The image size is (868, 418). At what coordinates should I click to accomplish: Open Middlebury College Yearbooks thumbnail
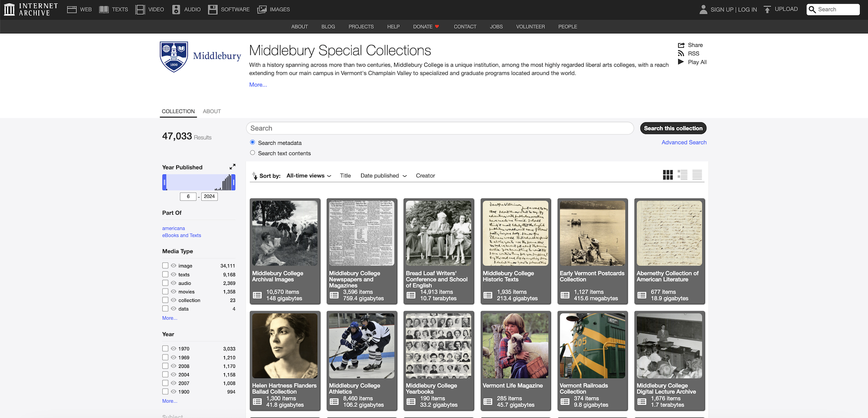(439, 346)
